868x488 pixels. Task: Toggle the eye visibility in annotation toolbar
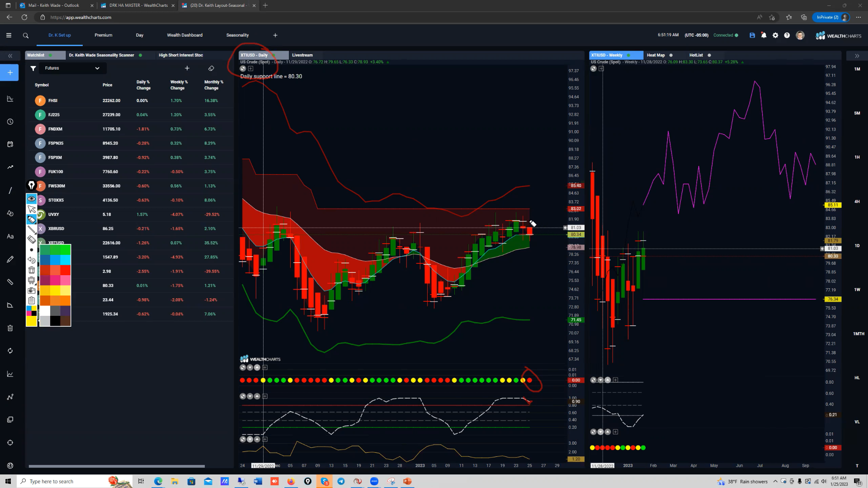point(32,199)
